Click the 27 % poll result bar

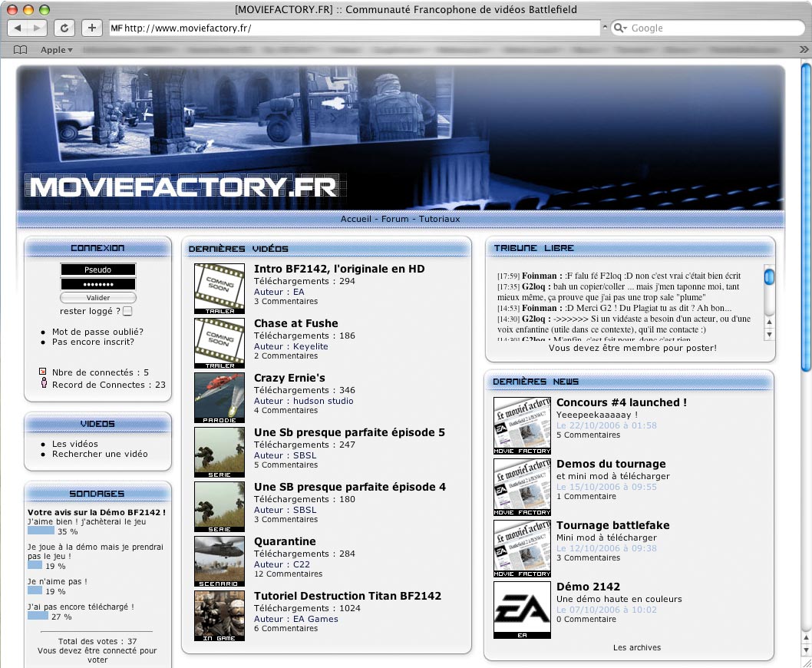coord(38,616)
